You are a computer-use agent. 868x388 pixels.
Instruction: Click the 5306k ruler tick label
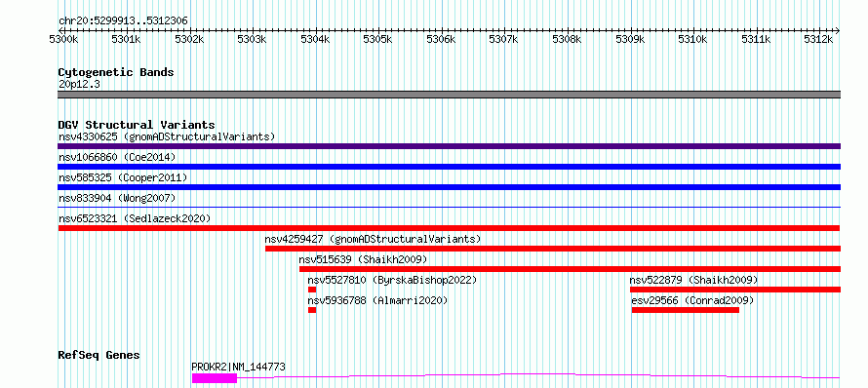(441, 39)
